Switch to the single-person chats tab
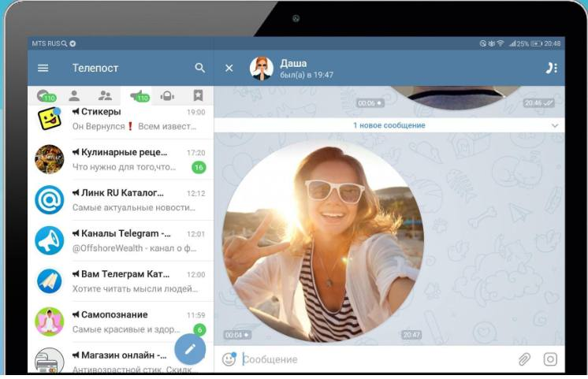The width and height of the screenshot is (588, 379). coord(74,95)
